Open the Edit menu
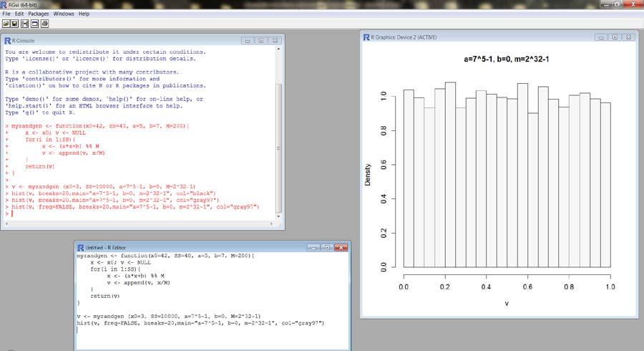 tap(19, 14)
